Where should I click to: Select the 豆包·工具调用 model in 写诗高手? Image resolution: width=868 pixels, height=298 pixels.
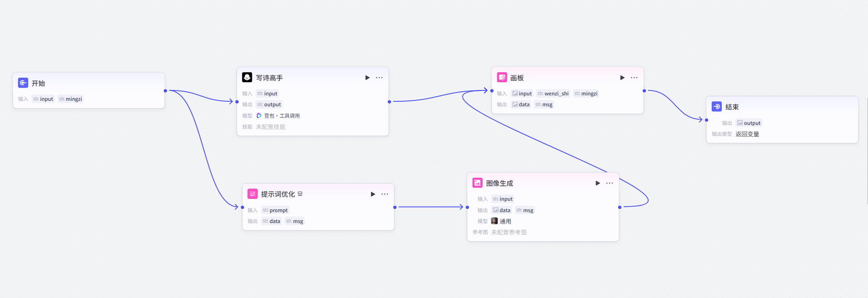pyautogui.click(x=278, y=116)
